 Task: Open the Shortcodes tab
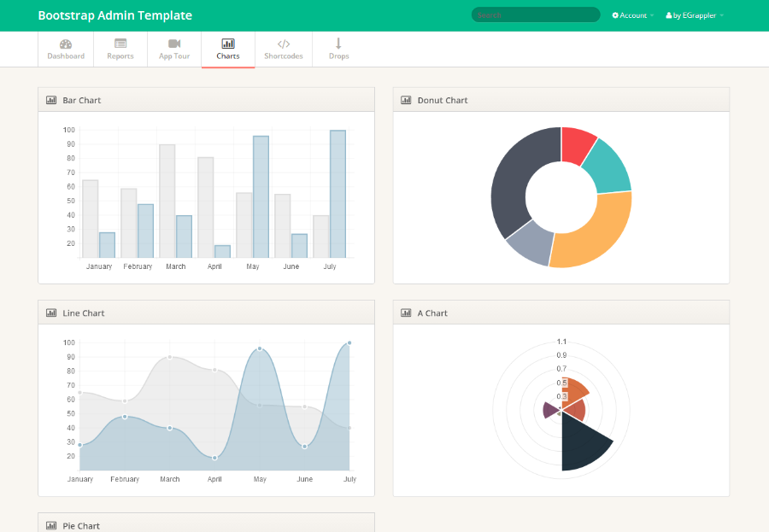[284, 49]
